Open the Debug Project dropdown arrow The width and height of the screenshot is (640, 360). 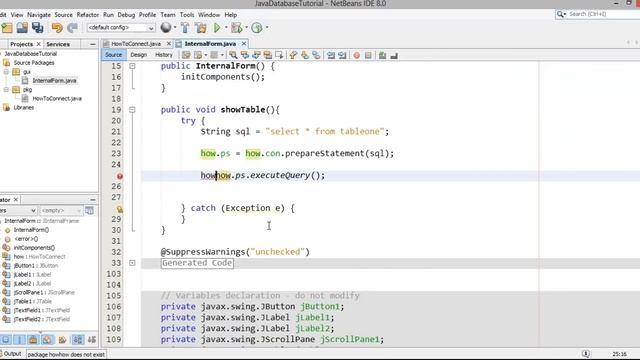click(x=247, y=28)
